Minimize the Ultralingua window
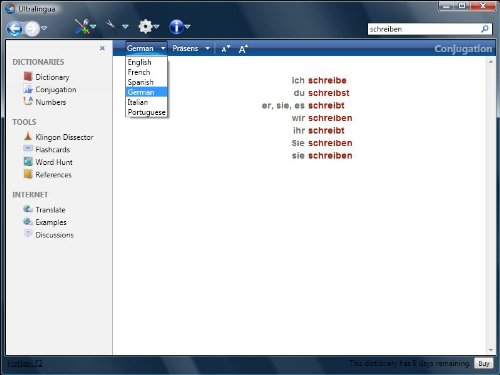The image size is (500, 375). point(447,6)
